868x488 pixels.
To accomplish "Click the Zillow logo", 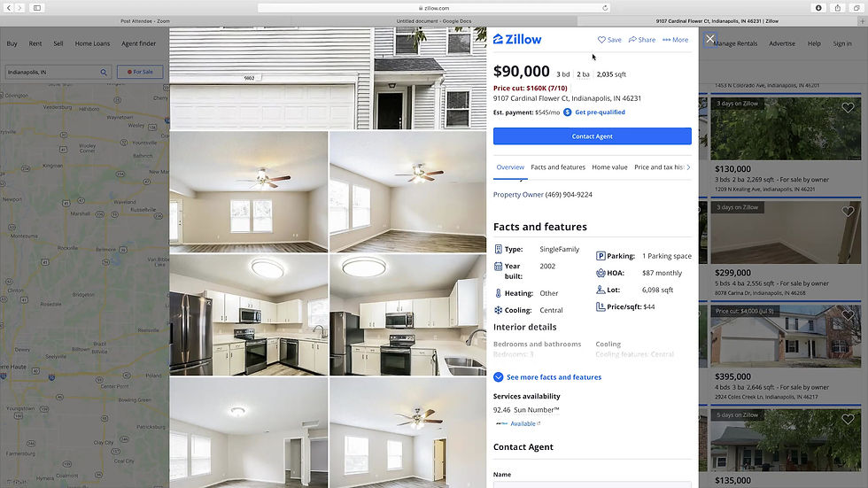I will pyautogui.click(x=517, y=39).
